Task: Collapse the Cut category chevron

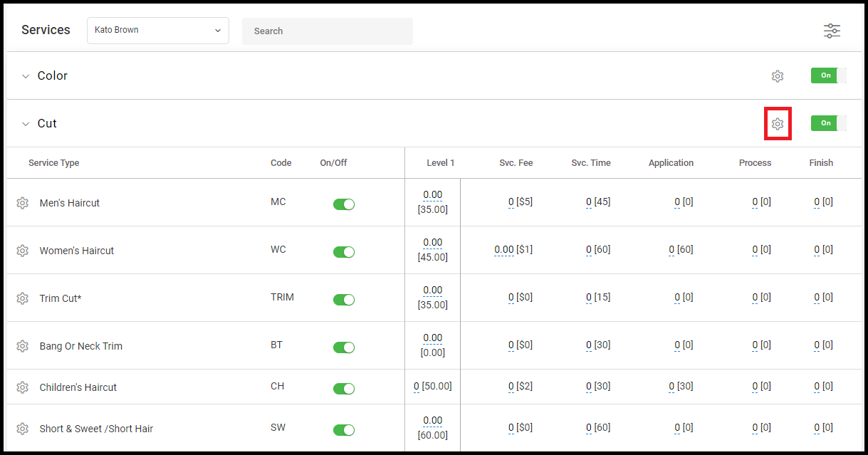Action: 26,124
